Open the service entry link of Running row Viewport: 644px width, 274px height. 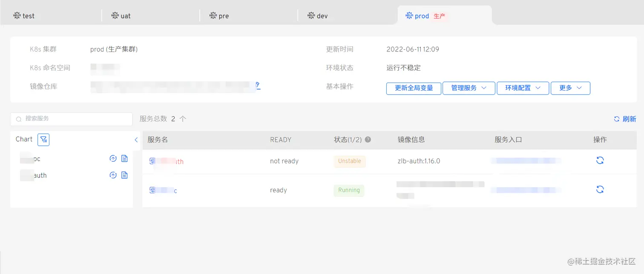point(526,190)
